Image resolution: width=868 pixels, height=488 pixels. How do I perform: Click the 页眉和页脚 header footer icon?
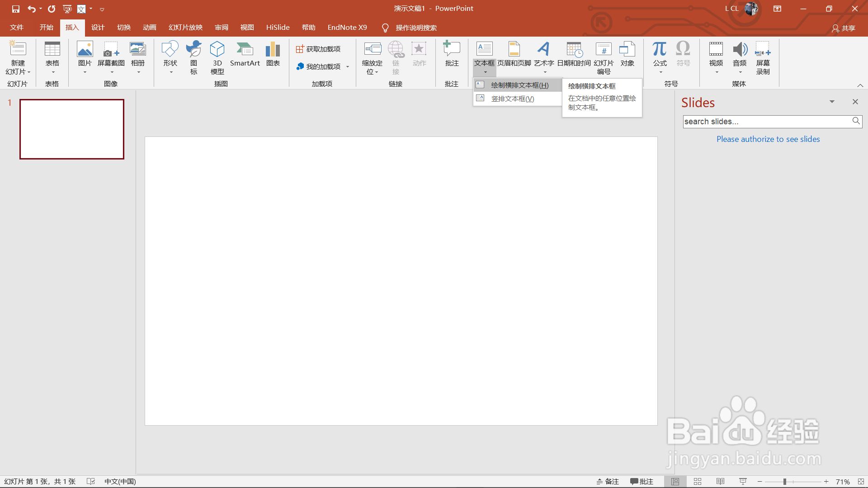pyautogui.click(x=514, y=54)
